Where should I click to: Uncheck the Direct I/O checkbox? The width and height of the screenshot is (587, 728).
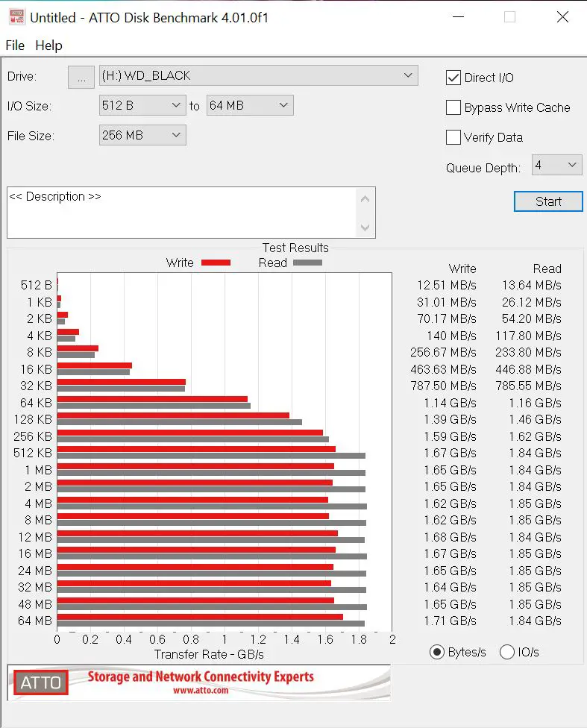(x=453, y=78)
